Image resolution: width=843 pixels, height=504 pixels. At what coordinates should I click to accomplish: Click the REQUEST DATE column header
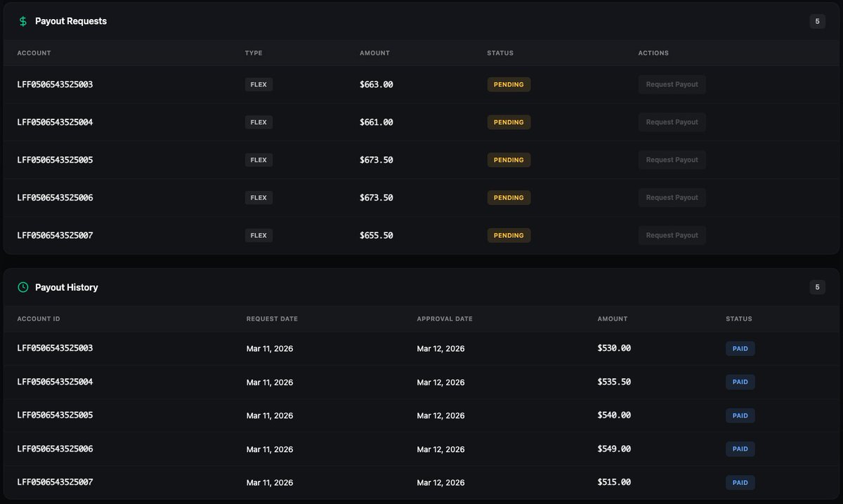point(272,319)
